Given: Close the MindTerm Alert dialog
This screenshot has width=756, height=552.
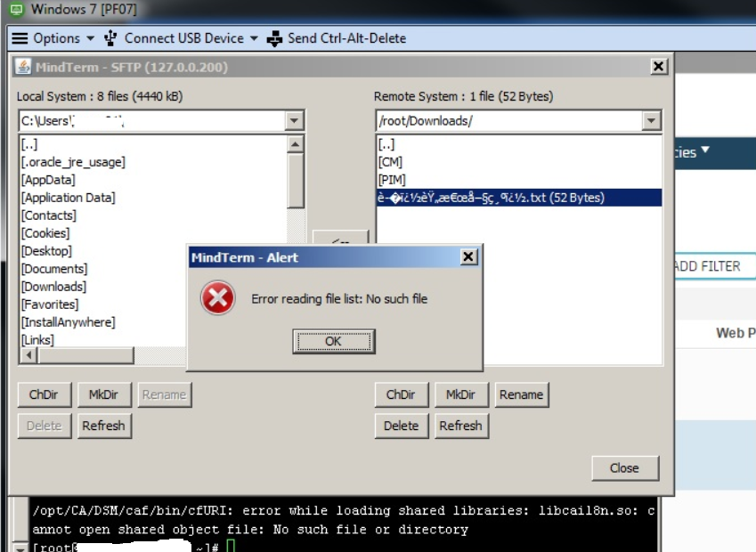Looking at the screenshot, I should (x=468, y=257).
